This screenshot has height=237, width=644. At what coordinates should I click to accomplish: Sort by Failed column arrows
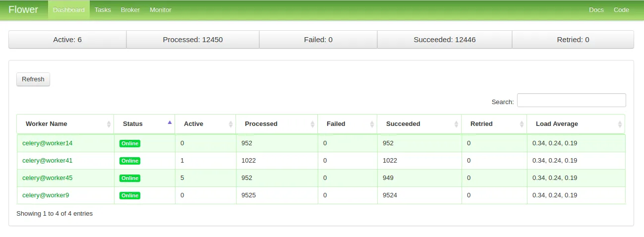point(372,124)
